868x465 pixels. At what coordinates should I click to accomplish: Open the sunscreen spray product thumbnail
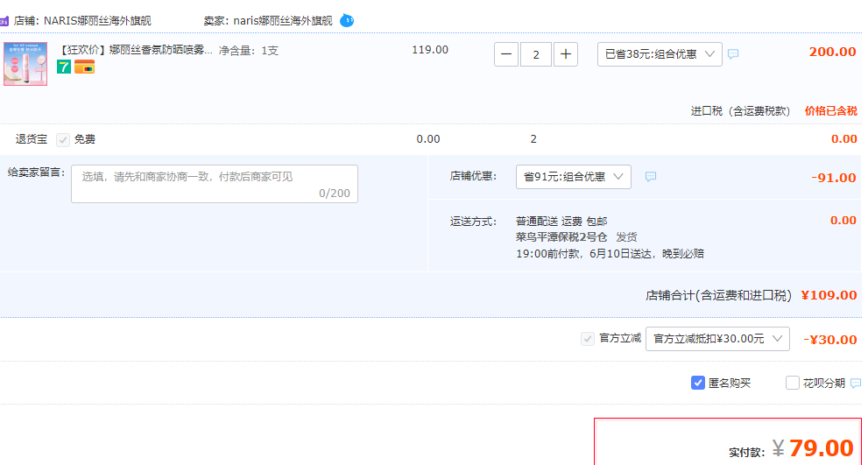25,64
